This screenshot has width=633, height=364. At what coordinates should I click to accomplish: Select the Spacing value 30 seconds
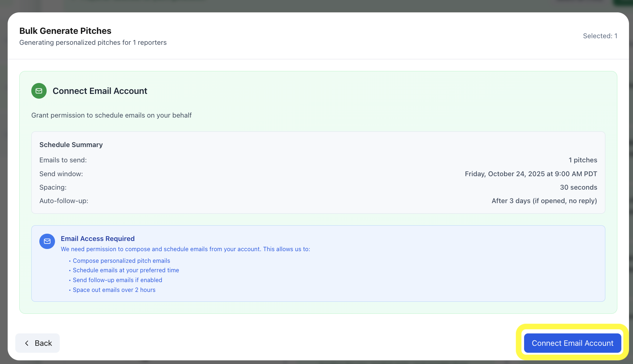[578, 187]
